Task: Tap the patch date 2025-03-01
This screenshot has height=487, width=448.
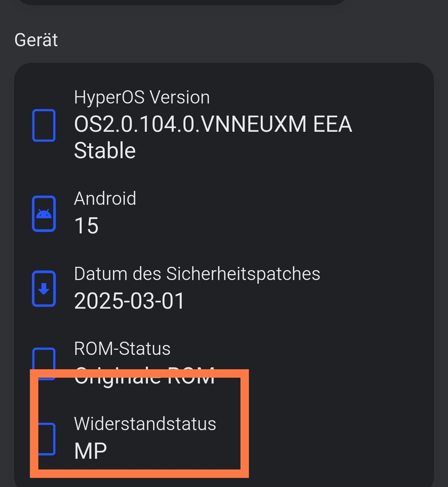Action: [129, 301]
